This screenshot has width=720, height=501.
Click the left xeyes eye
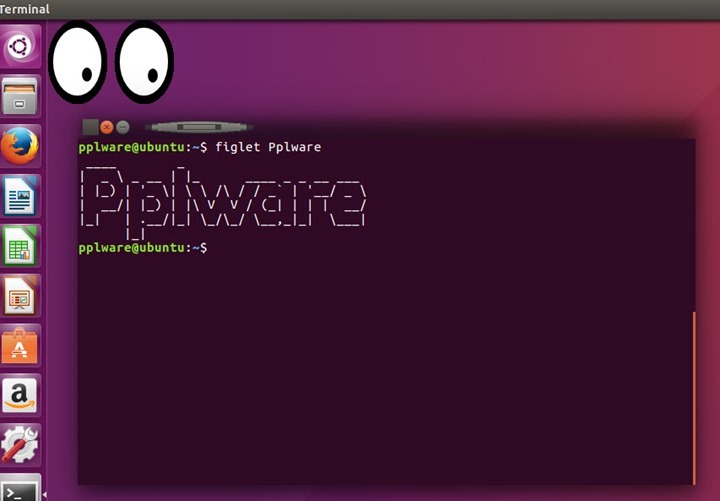coord(78,62)
